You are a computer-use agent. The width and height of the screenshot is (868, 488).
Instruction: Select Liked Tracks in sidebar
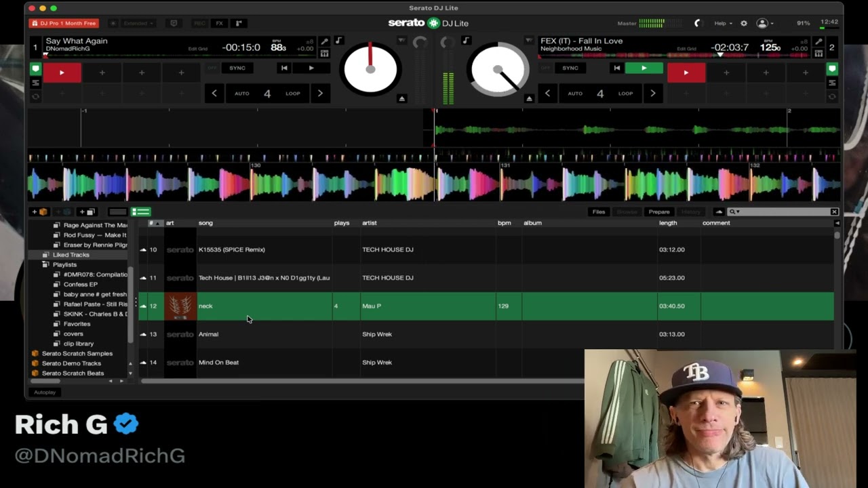[x=71, y=255]
